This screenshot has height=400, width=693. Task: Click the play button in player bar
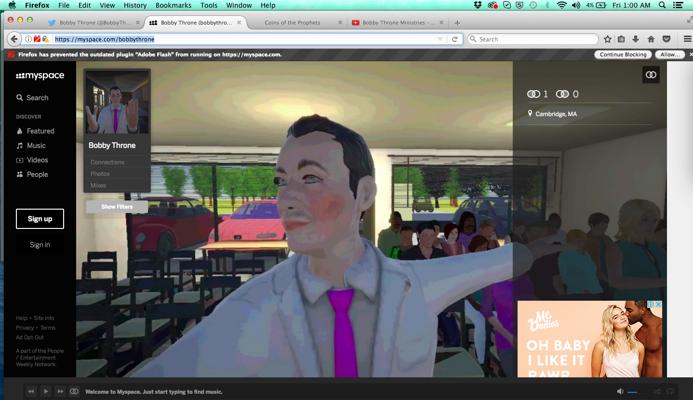[x=46, y=391]
